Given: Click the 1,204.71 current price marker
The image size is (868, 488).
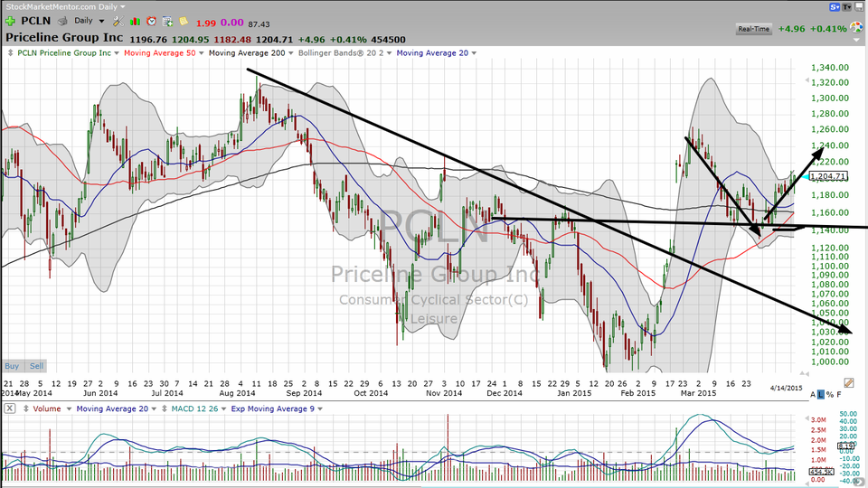Looking at the screenshot, I should pyautogui.click(x=828, y=177).
